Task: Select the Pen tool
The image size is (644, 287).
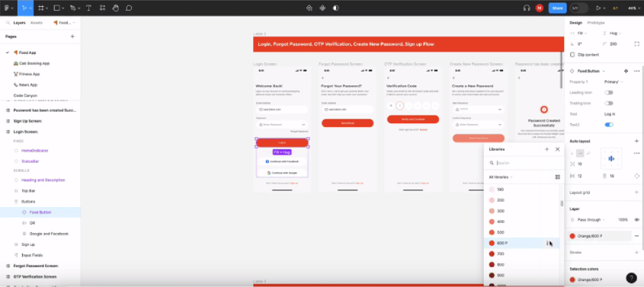Action: (72, 8)
